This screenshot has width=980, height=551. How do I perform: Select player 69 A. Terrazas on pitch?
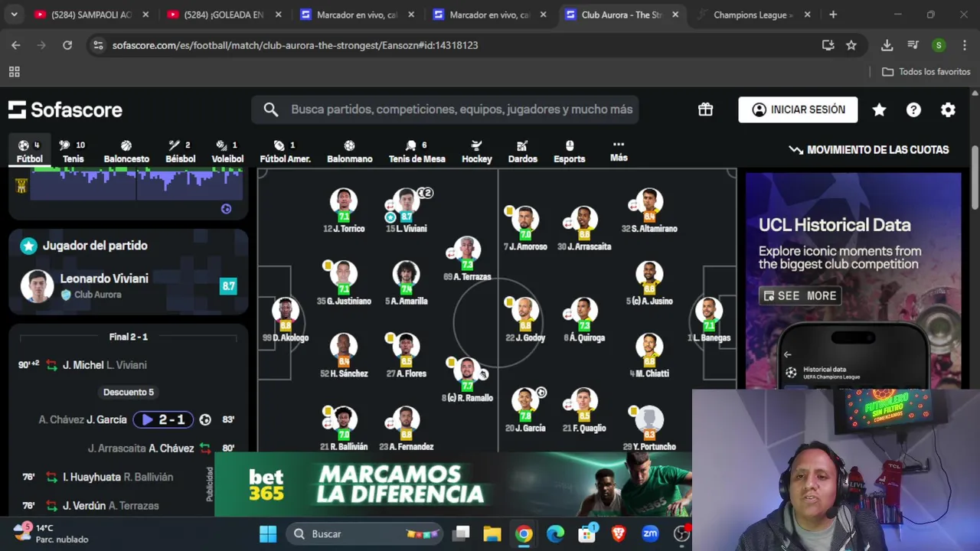pyautogui.click(x=467, y=259)
